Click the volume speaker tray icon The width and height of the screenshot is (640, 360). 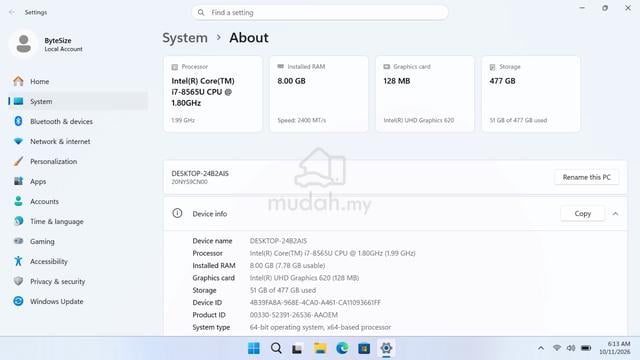(571, 348)
